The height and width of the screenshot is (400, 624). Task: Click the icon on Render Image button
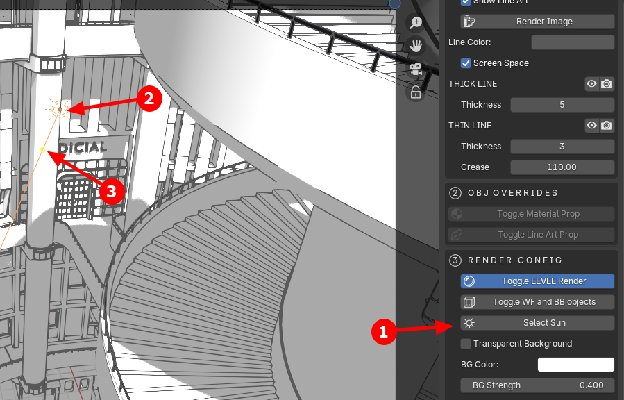coord(469,21)
